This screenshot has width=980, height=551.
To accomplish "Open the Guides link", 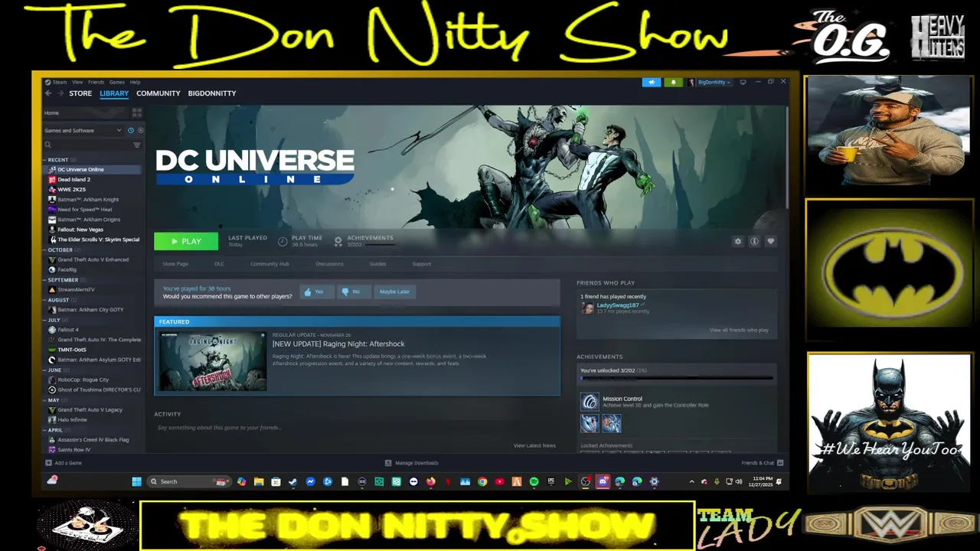I will point(377,264).
